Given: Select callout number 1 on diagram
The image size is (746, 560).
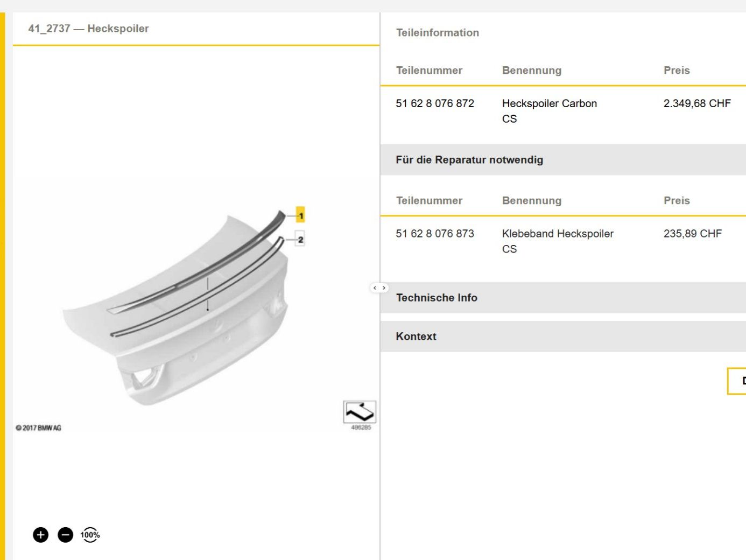Looking at the screenshot, I should 300,215.
